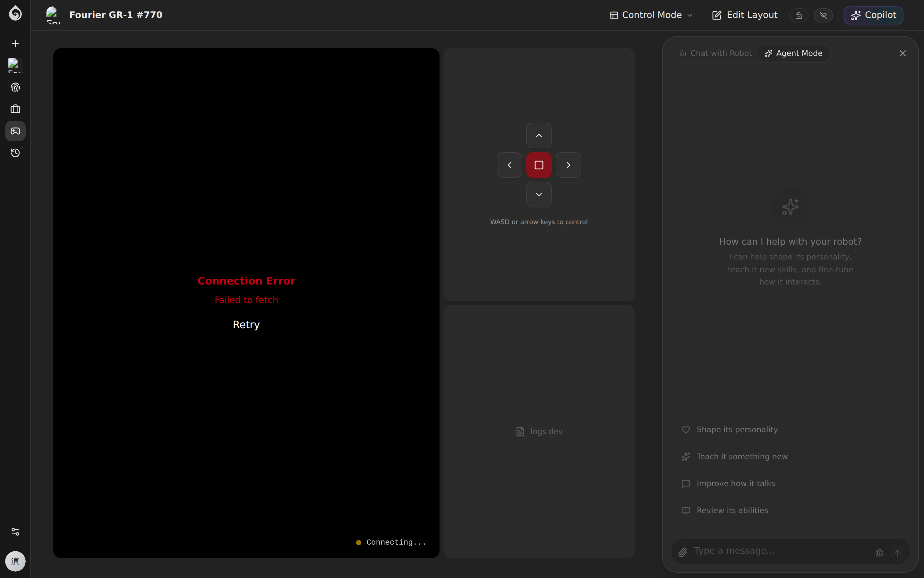Move robot forward with up arrow
Viewport: 924px width, 578px height.
tap(539, 135)
